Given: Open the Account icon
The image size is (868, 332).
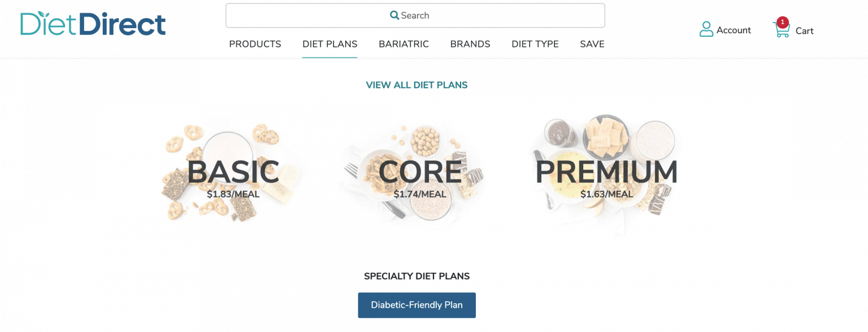Looking at the screenshot, I should pos(706,29).
